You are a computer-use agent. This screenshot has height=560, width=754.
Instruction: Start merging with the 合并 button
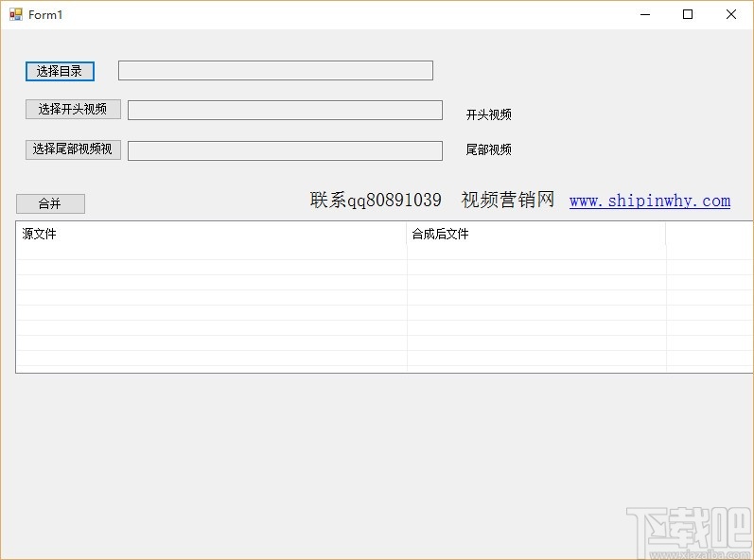click(50, 203)
